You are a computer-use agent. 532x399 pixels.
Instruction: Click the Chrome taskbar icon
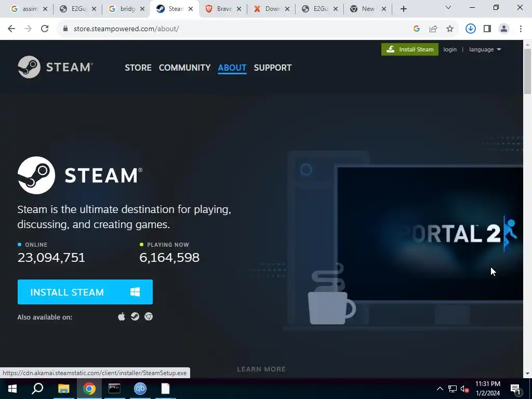click(89, 389)
